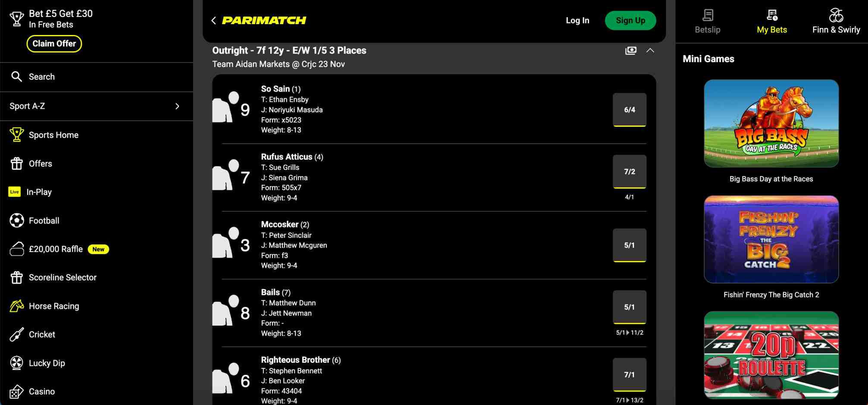This screenshot has height=405, width=868.
Task: Expand the Sport A-Z menu
Action: (x=177, y=106)
